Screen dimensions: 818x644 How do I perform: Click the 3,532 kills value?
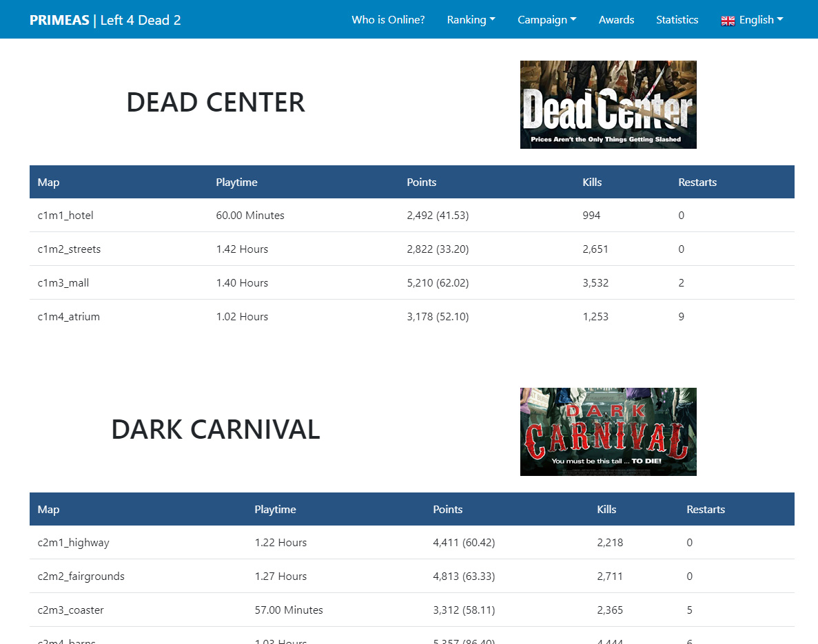click(x=595, y=282)
